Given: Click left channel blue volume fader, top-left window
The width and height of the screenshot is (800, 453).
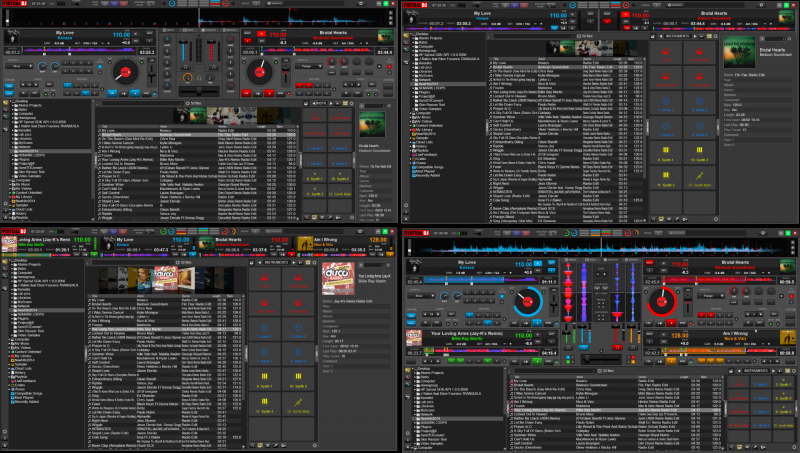Looking at the screenshot, I should [x=184, y=49].
